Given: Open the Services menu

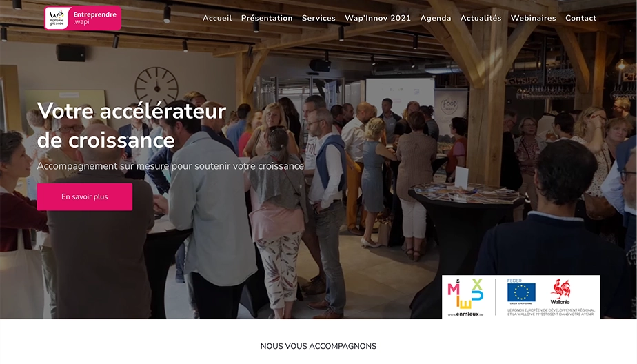Looking at the screenshot, I should (318, 18).
